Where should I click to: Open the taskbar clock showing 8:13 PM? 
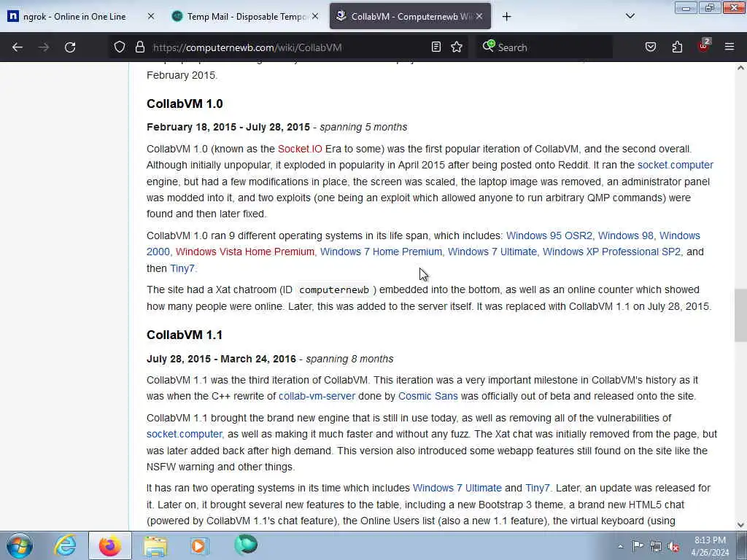(710, 546)
